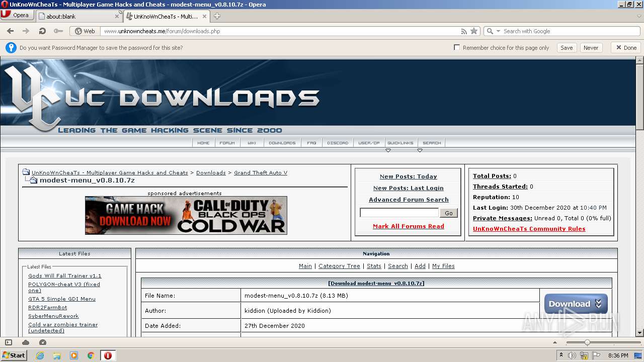Click Mark All Forums Read
Screen dimensions: 644x362
pos(409,226)
